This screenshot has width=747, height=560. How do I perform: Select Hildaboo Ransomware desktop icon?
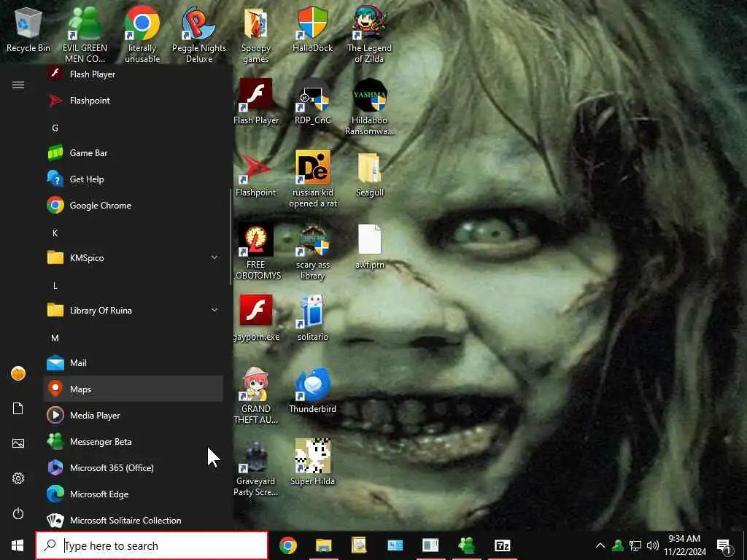click(x=369, y=106)
